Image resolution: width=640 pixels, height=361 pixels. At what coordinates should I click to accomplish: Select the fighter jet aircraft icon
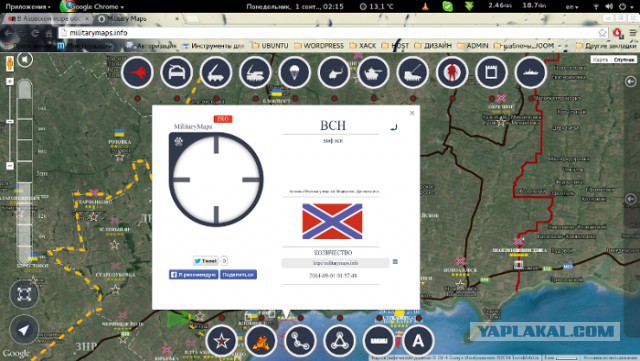click(137, 73)
